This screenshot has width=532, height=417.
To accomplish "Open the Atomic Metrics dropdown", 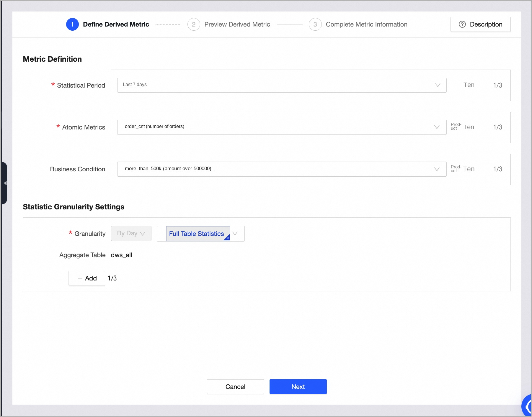I will click(x=282, y=127).
